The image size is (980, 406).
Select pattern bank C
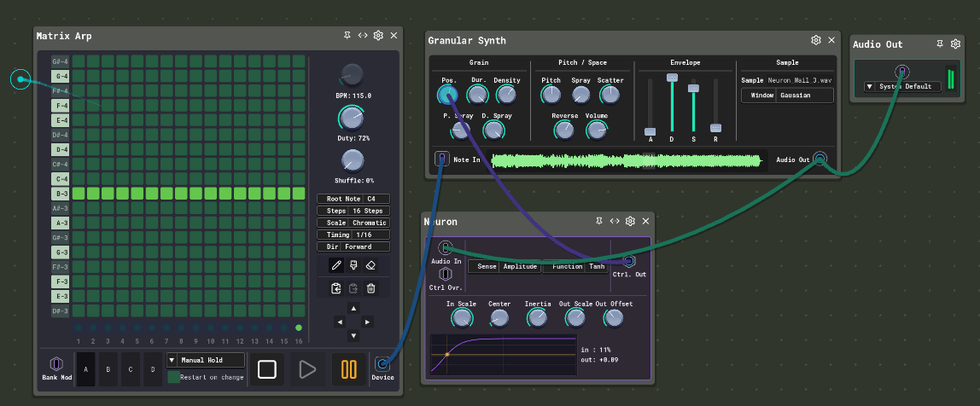click(131, 369)
